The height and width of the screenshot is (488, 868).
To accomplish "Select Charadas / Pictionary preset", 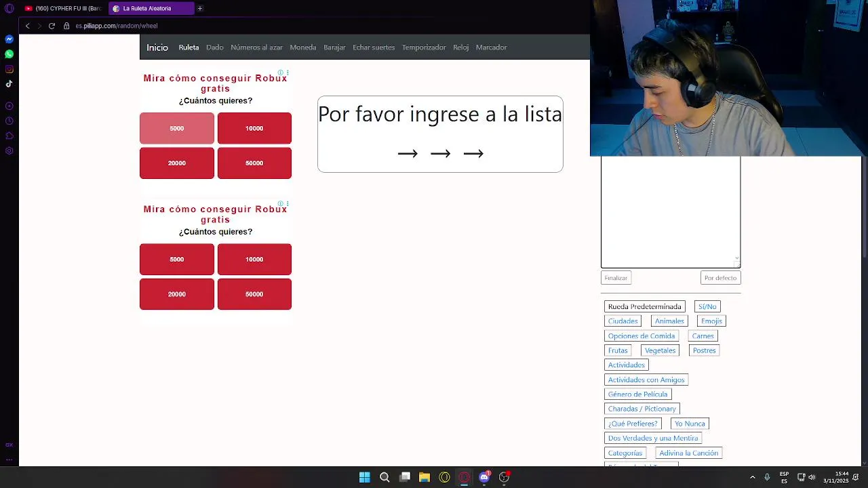I will [x=642, y=409].
